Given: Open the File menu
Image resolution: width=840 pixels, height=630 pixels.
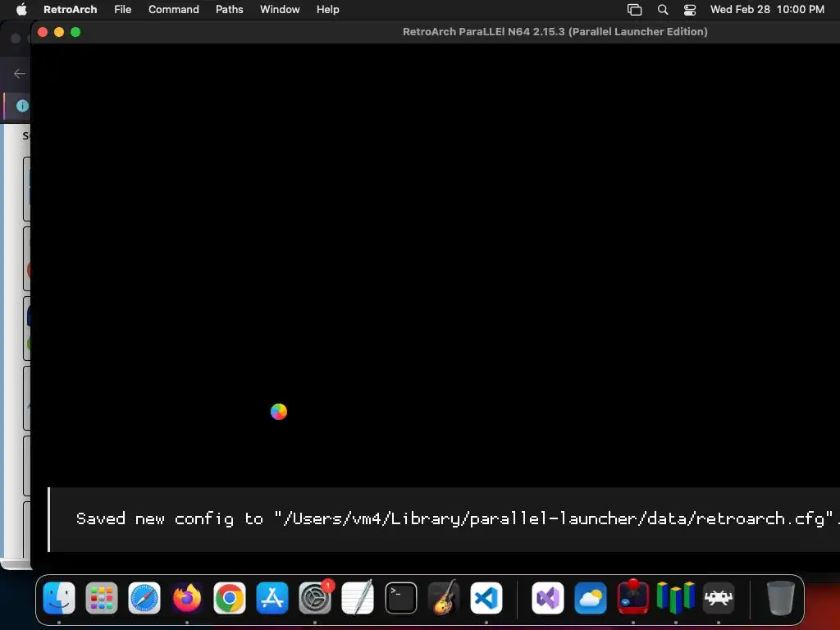Looking at the screenshot, I should [123, 9].
